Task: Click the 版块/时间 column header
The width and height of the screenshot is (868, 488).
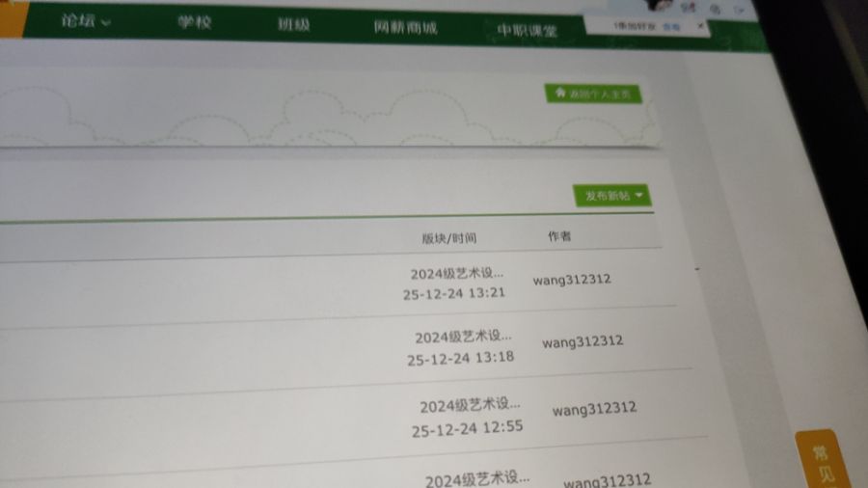Action: (x=448, y=237)
